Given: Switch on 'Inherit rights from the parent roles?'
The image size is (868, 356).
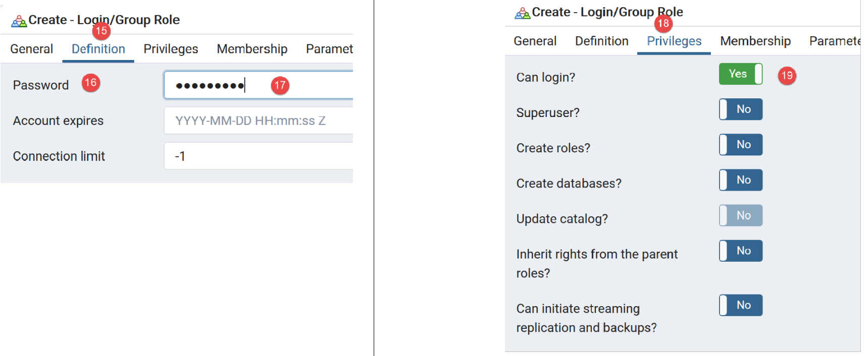Looking at the screenshot, I should [740, 251].
